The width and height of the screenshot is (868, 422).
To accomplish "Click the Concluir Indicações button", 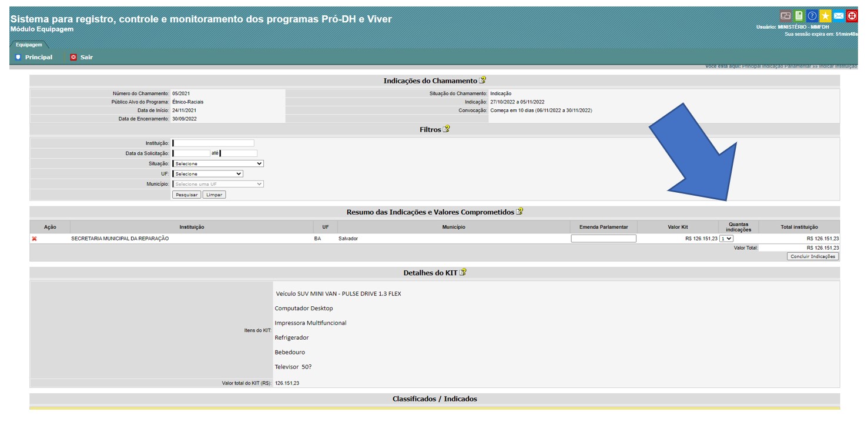I will coord(813,256).
